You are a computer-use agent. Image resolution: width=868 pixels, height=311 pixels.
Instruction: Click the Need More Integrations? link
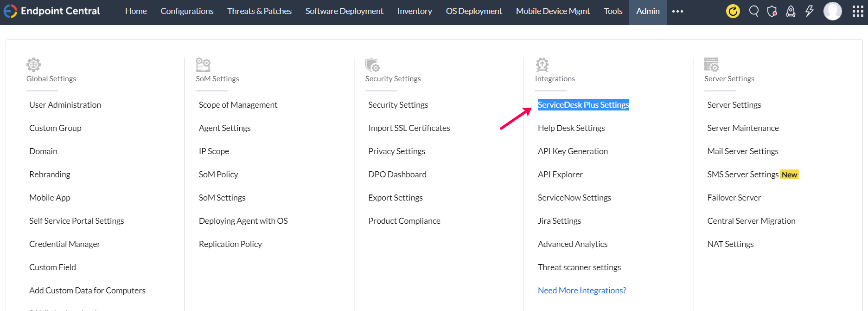coord(582,291)
